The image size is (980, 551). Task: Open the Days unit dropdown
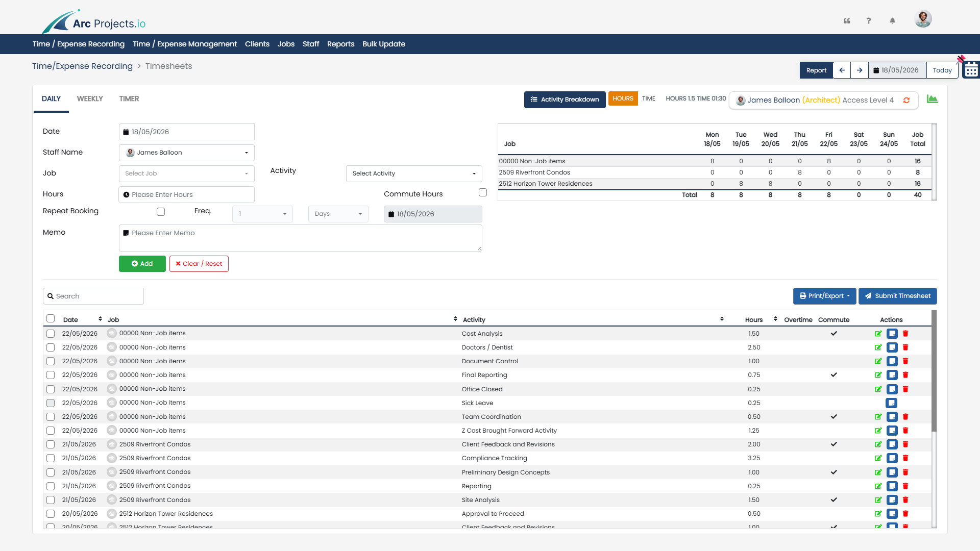pos(338,214)
